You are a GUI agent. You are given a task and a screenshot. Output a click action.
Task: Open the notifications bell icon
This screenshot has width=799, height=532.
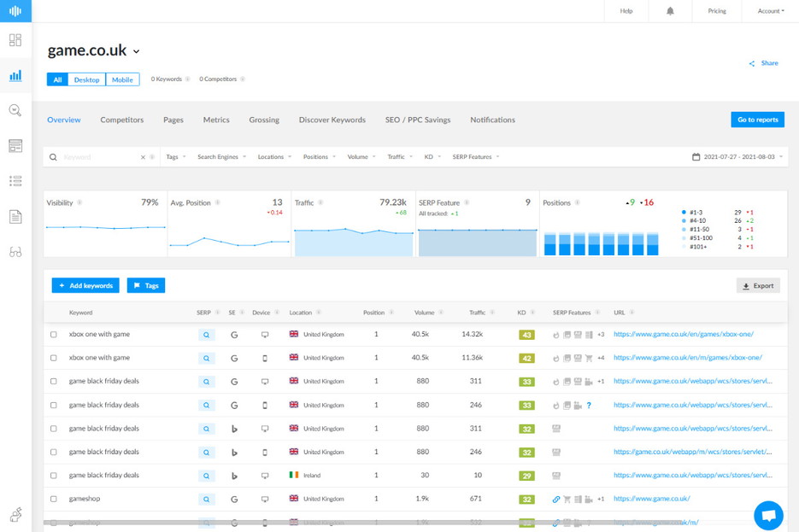tap(669, 11)
